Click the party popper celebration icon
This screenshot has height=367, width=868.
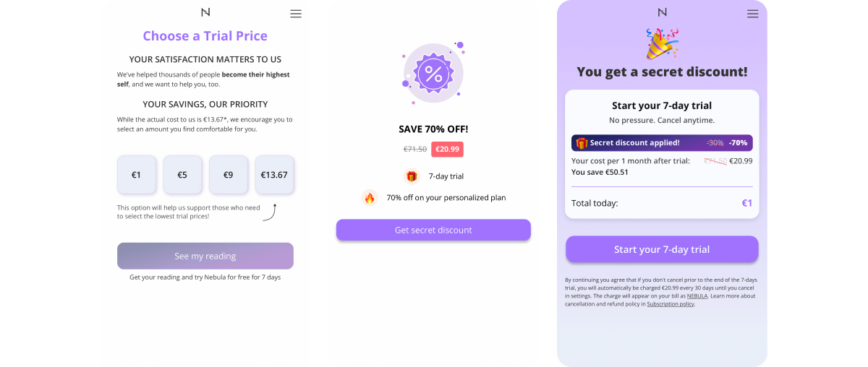661,43
